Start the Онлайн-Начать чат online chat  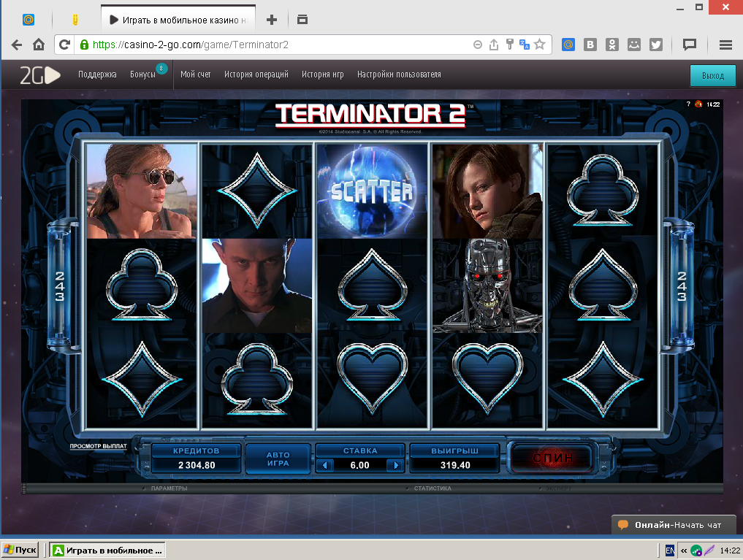pyautogui.click(x=674, y=524)
